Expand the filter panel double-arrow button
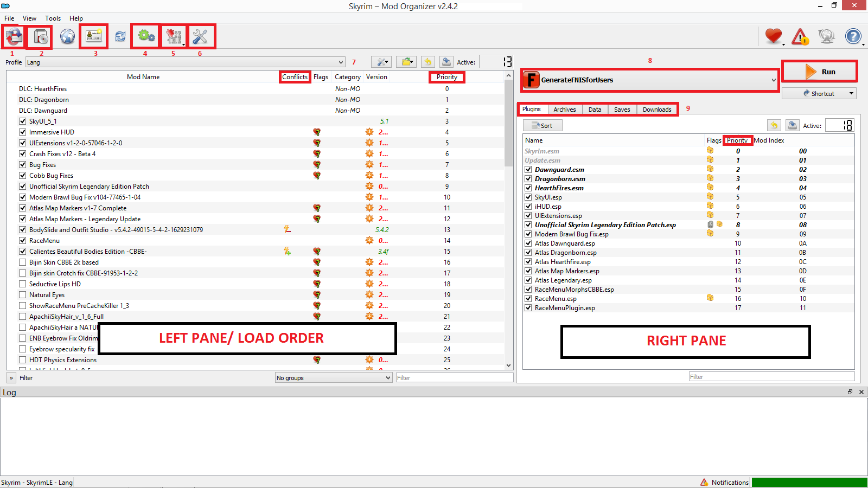Screen dimensions: 868x488 click(11, 378)
